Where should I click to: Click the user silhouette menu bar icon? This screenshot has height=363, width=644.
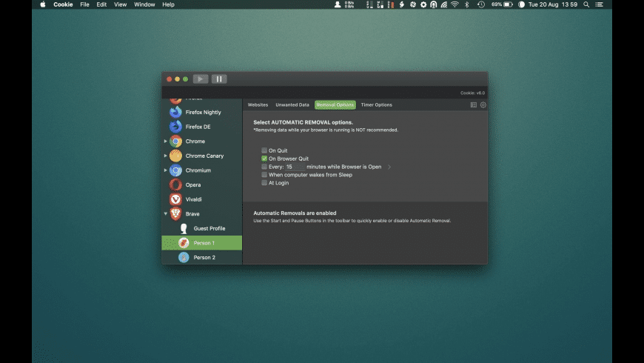pyautogui.click(x=338, y=4)
